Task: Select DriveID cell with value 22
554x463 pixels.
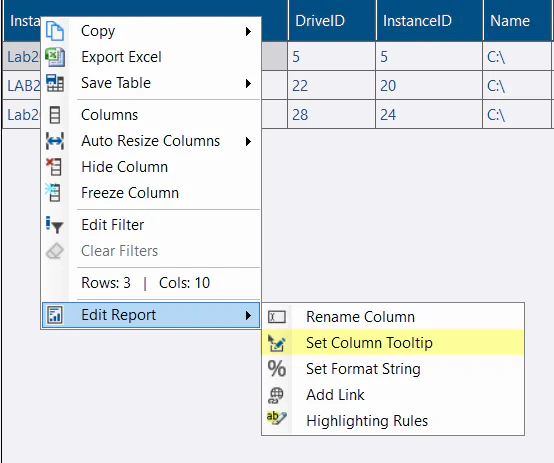Action: click(x=331, y=86)
